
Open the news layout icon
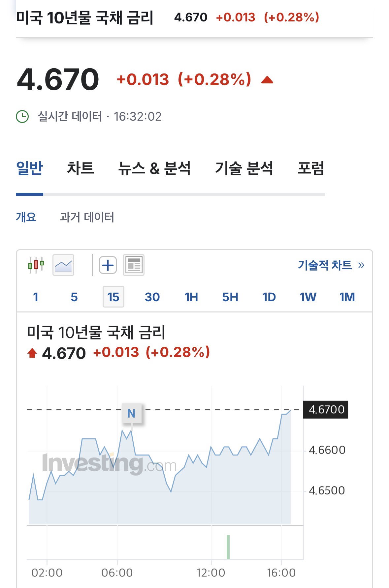coord(134,265)
